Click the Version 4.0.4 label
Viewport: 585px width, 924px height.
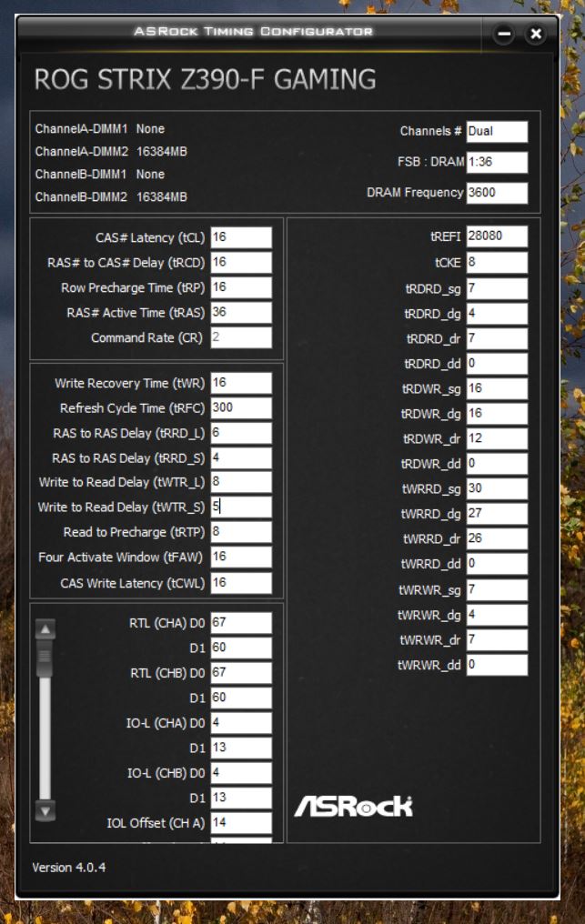click(69, 868)
